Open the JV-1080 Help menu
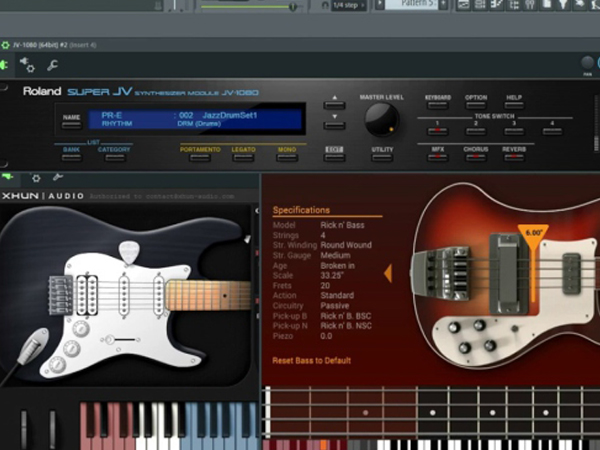The image size is (600, 450). (514, 105)
